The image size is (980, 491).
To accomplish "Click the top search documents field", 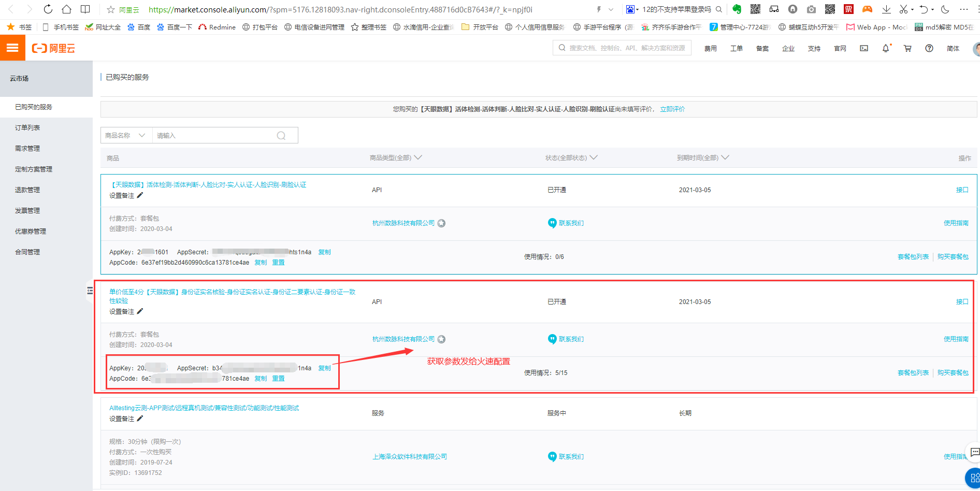I will click(622, 48).
